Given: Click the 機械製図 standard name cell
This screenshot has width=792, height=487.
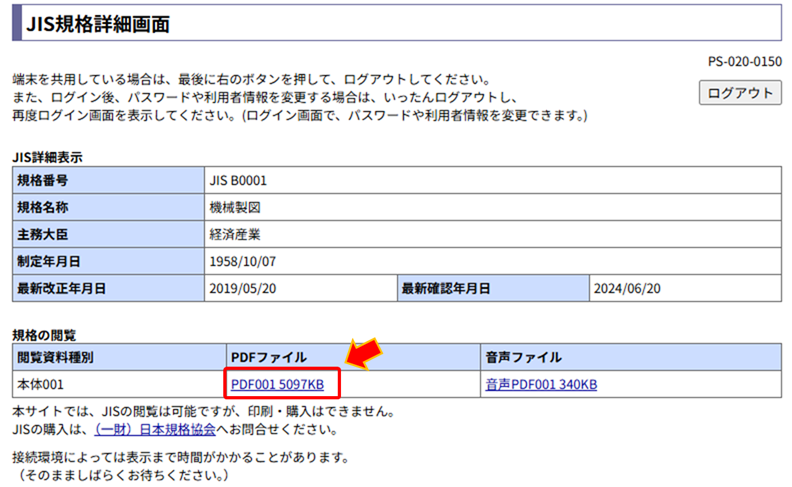Looking at the screenshot, I should 232,208.
